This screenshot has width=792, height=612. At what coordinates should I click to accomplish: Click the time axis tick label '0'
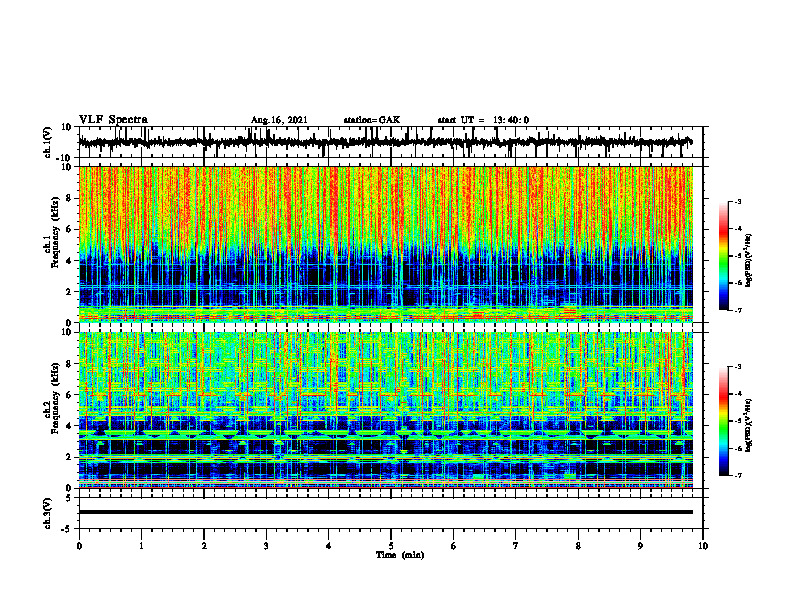click(x=79, y=546)
